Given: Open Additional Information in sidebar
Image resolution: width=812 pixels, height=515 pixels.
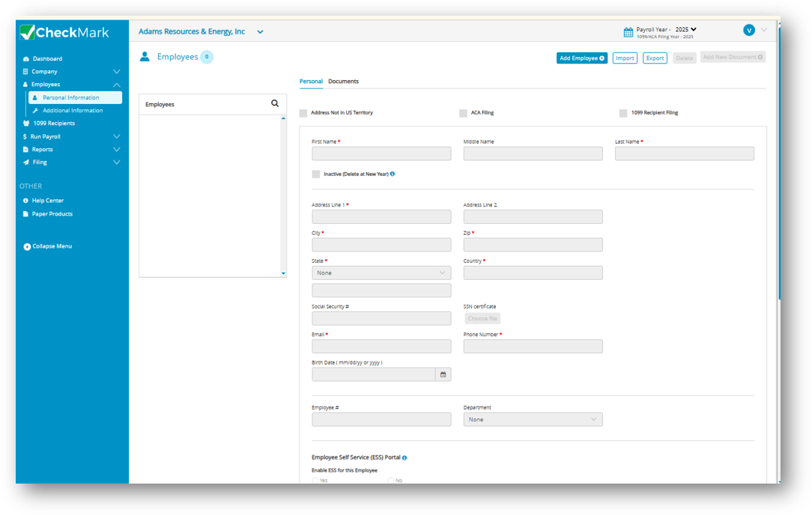Looking at the screenshot, I should 73,111.
